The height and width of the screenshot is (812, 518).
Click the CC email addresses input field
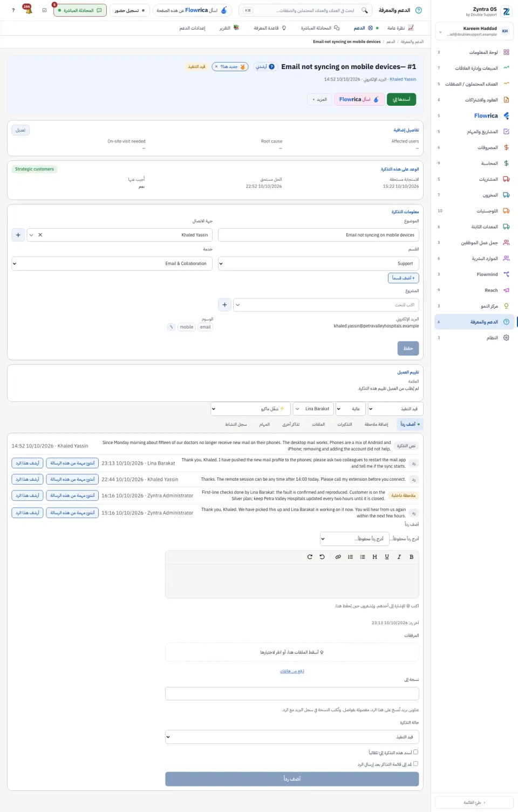292,694
